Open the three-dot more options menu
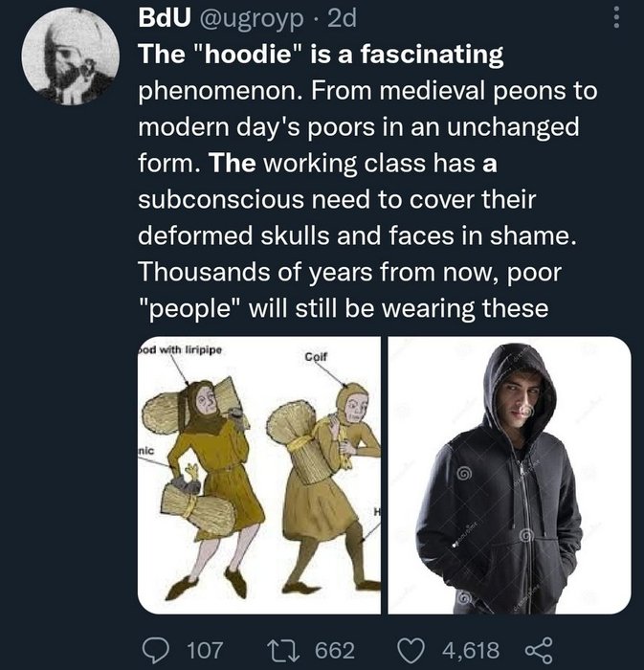Image resolution: width=644 pixels, height=670 pixels. point(616,18)
